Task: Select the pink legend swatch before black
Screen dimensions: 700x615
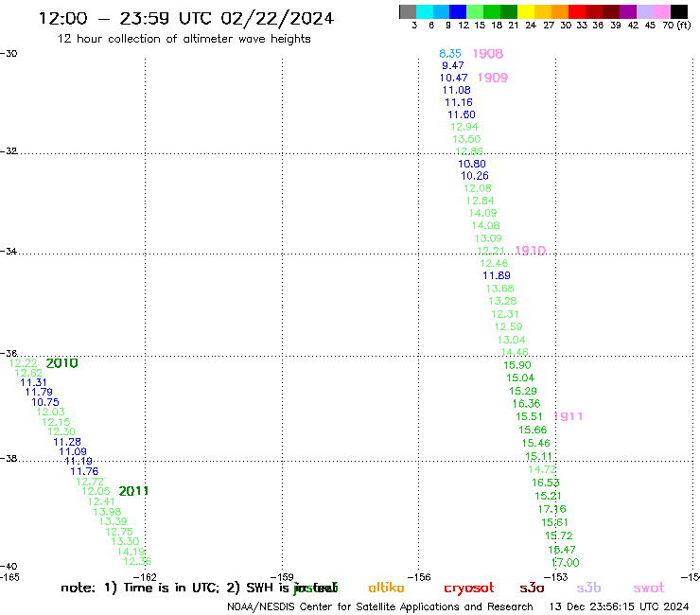Action: (662, 11)
